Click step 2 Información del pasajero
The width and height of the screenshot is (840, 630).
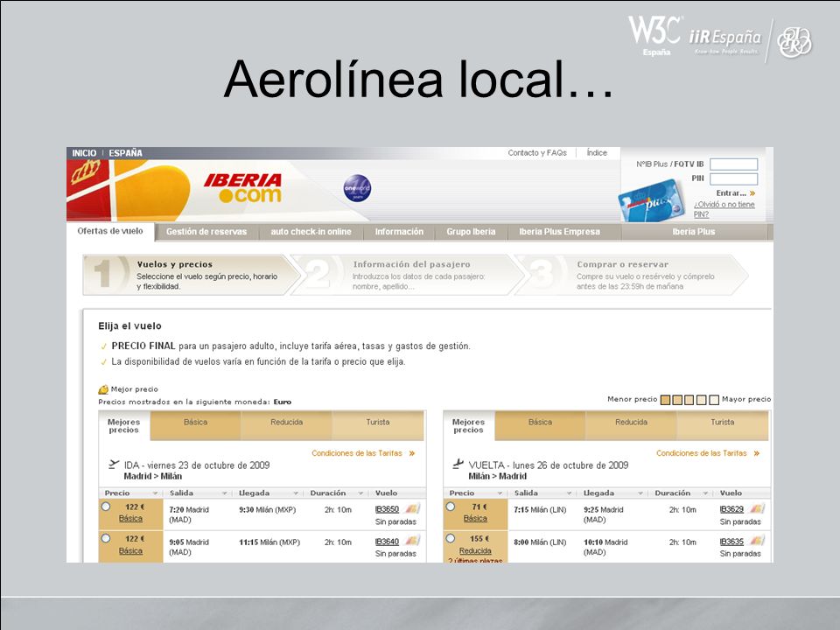(x=407, y=275)
